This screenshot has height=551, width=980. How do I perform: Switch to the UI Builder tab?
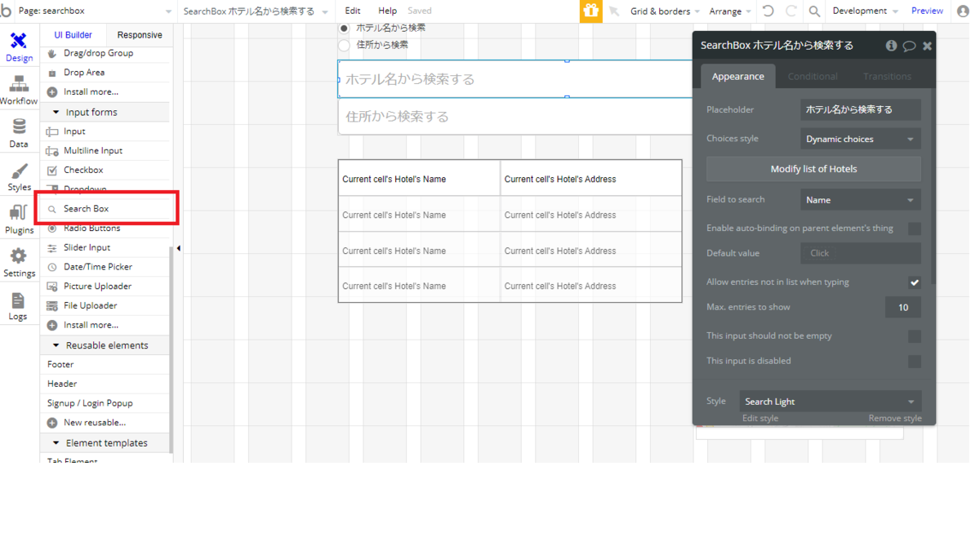click(73, 35)
